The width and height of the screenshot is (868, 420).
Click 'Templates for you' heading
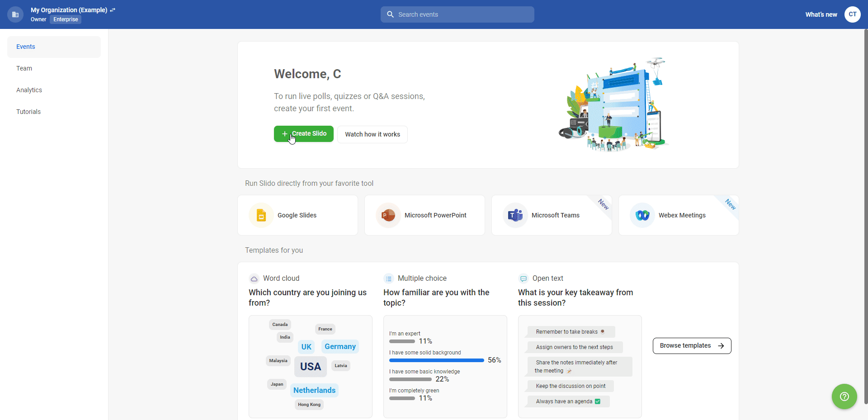click(274, 250)
